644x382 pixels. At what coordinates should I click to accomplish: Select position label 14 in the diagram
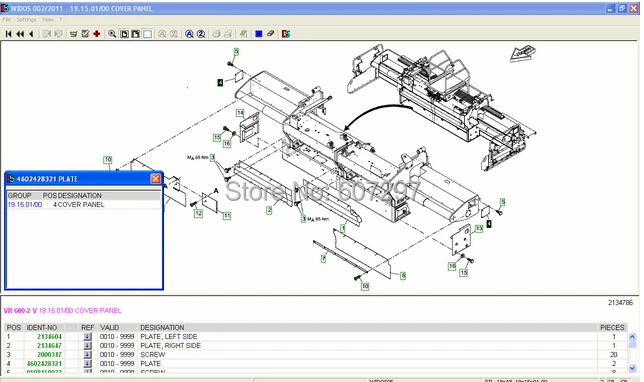[x=240, y=113]
